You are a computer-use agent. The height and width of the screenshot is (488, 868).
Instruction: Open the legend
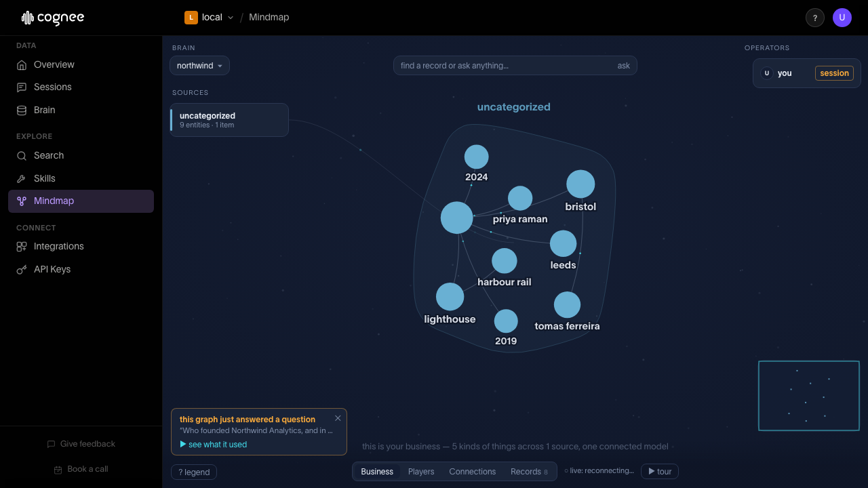pos(194,472)
